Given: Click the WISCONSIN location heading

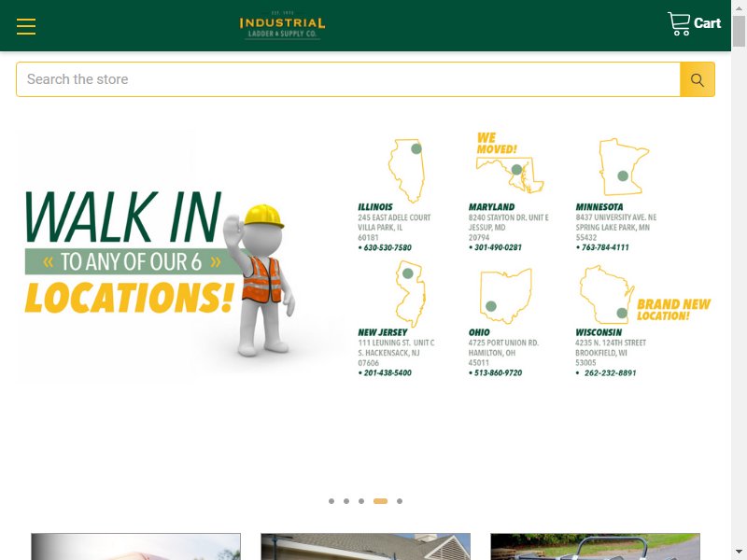Looking at the screenshot, I should point(599,332).
